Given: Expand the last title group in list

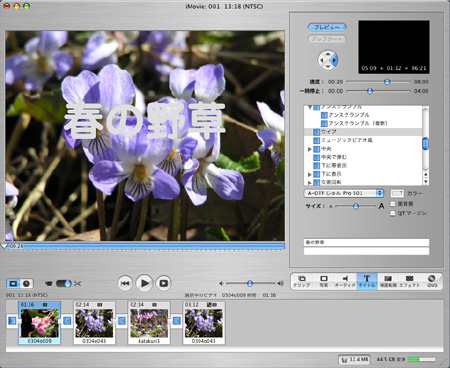Looking at the screenshot, I should pyautogui.click(x=310, y=183).
